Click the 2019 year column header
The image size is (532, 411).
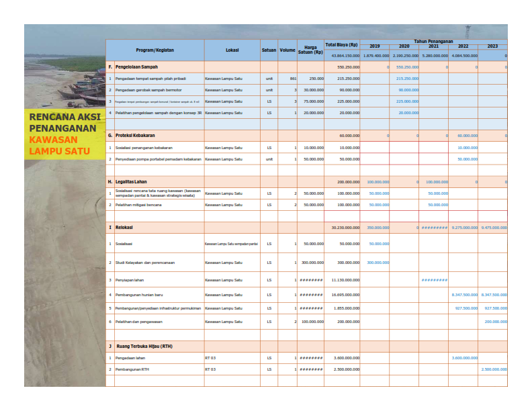point(375,46)
